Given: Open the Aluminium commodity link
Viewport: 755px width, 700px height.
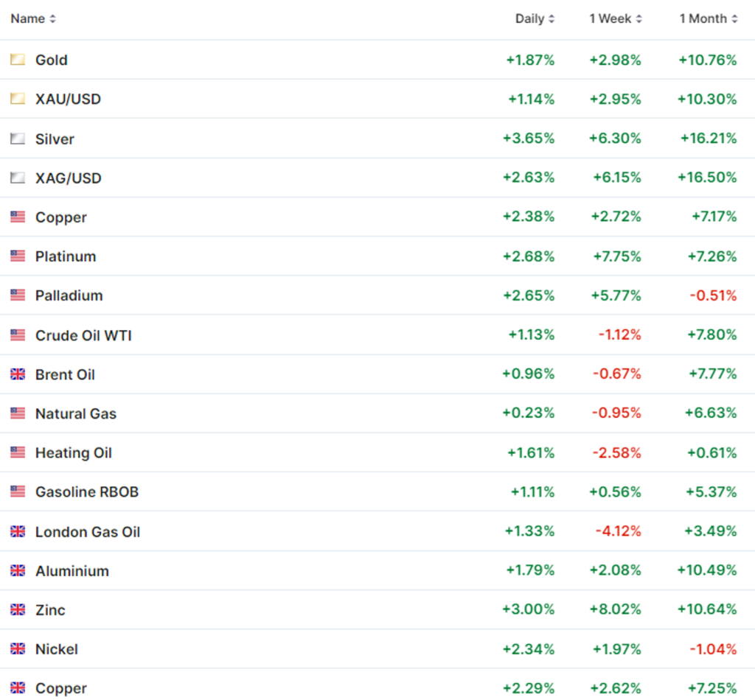Looking at the screenshot, I should (x=72, y=571).
